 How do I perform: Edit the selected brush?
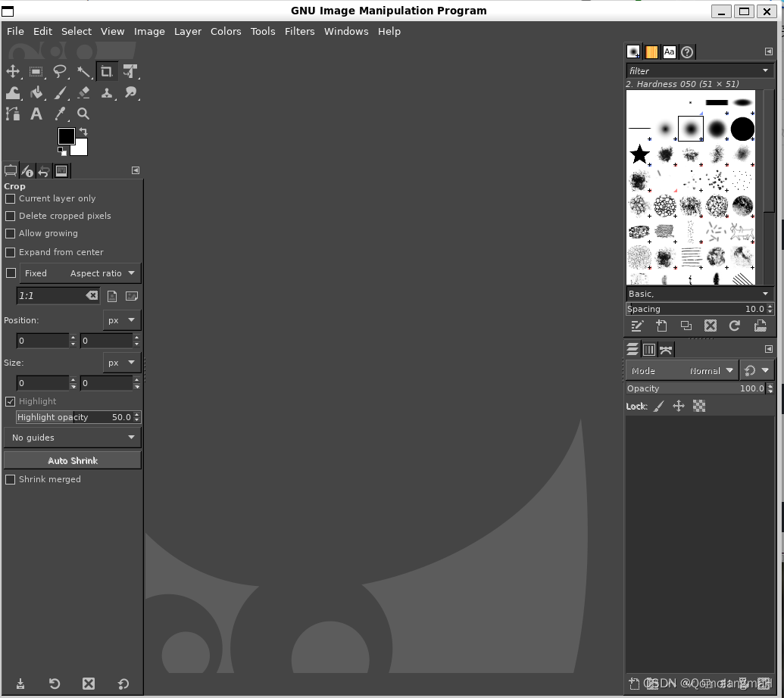pos(637,326)
